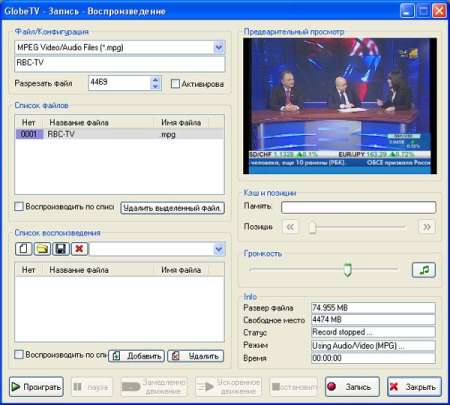Screen dimensions: 450x405
Task: Increase the Разрезать файл value with up arrow
Action: click(155, 80)
